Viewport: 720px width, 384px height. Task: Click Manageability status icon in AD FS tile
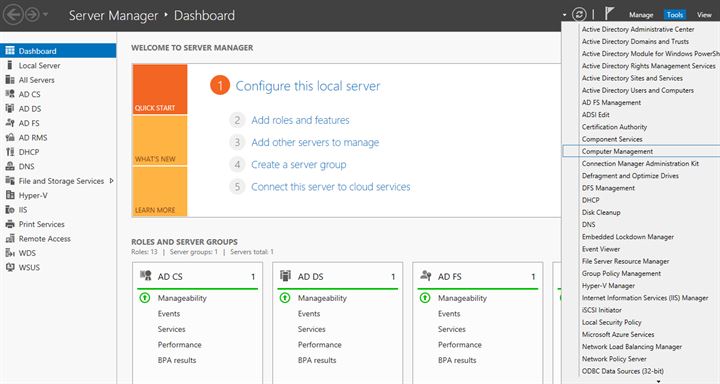click(x=425, y=298)
